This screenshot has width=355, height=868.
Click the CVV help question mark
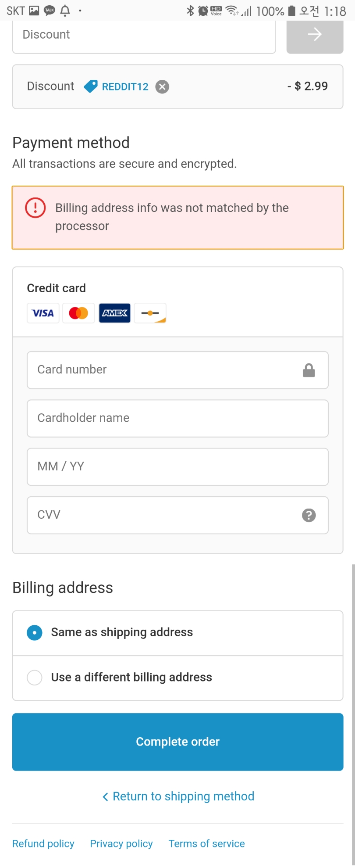[309, 515]
